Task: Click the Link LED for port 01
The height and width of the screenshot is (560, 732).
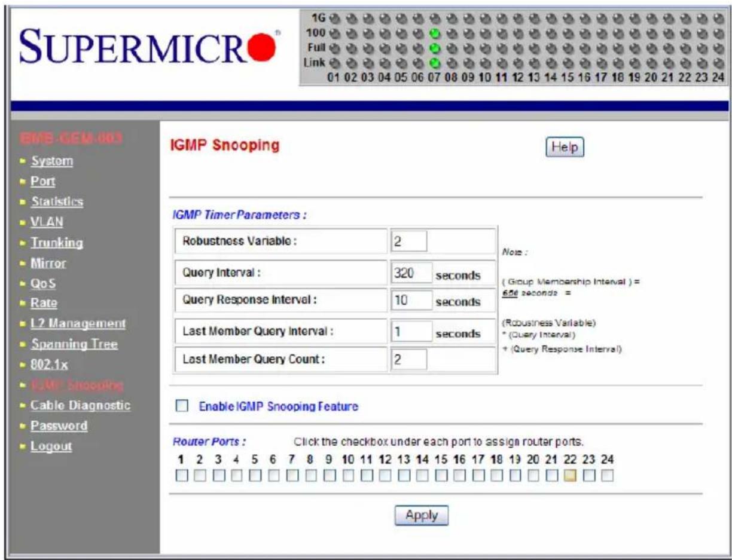Action: [x=335, y=62]
